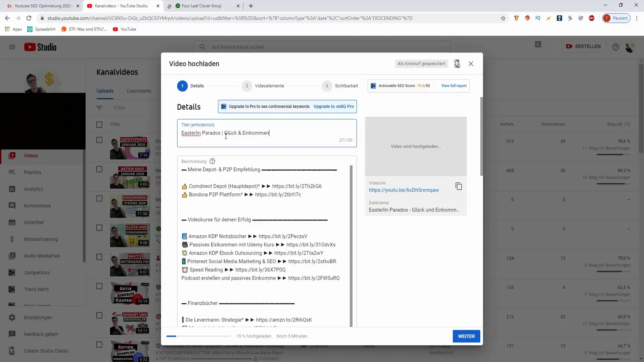Viewport: 644px width, 362px height.
Task: Click the description field scrollbar
Action: (351, 245)
